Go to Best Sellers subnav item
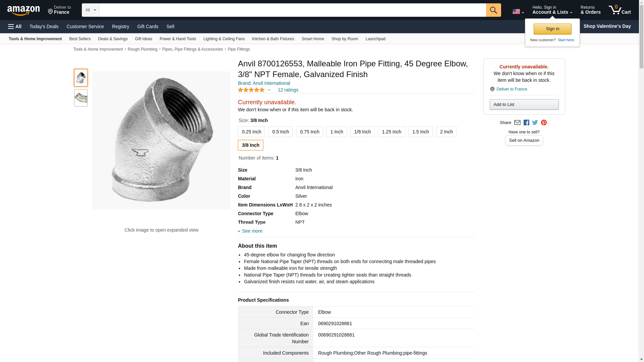The image size is (644, 362). pyautogui.click(x=80, y=39)
